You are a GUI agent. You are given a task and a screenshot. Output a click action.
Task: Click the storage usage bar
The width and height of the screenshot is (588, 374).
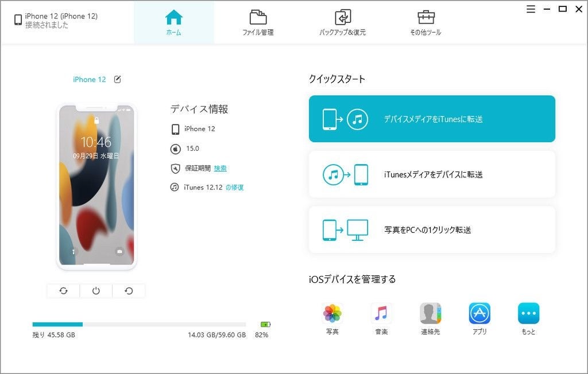point(139,324)
